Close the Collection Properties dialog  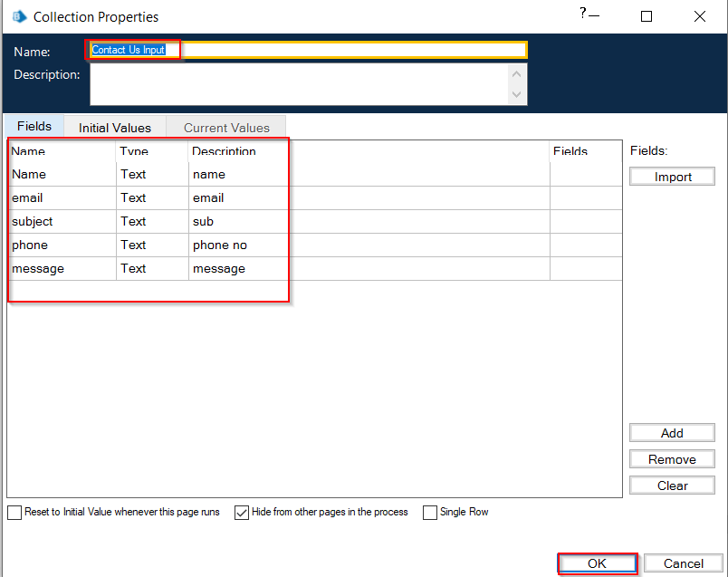[x=700, y=16]
